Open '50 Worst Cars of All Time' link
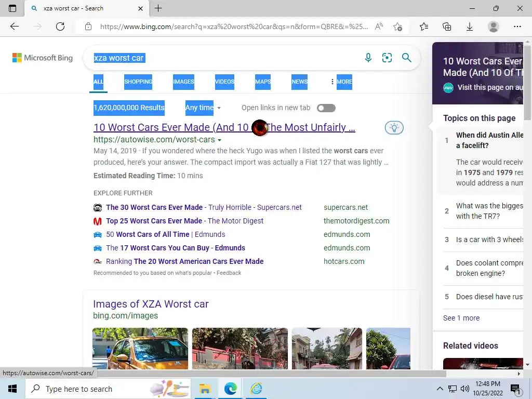Viewport: 532px width, 399px height. coord(165,234)
